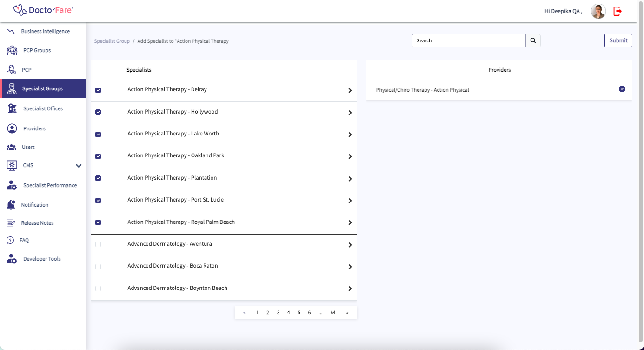This screenshot has width=644, height=350.
Task: Go to pagination page 1
Action: point(257,313)
